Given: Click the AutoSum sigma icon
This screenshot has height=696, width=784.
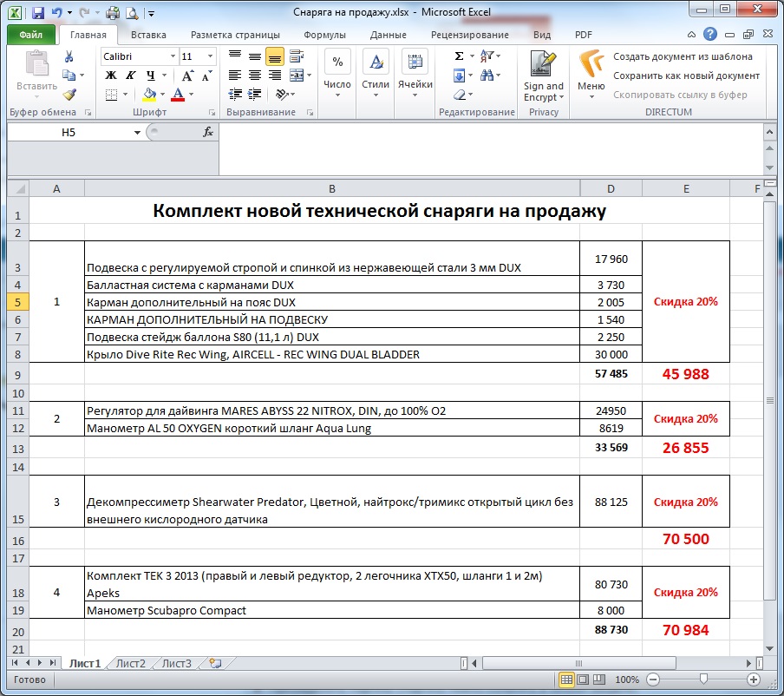Looking at the screenshot, I should (x=459, y=56).
